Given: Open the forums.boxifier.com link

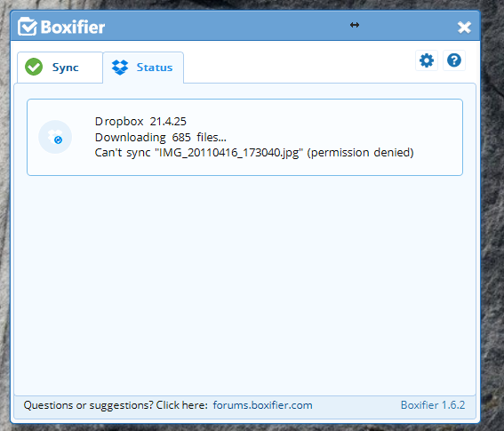Looking at the screenshot, I should tap(262, 405).
